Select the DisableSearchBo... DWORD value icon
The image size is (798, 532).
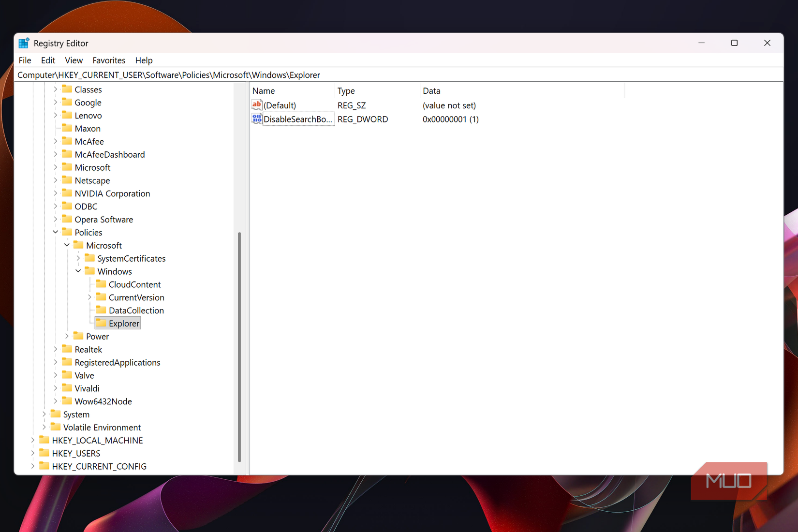tap(257, 119)
